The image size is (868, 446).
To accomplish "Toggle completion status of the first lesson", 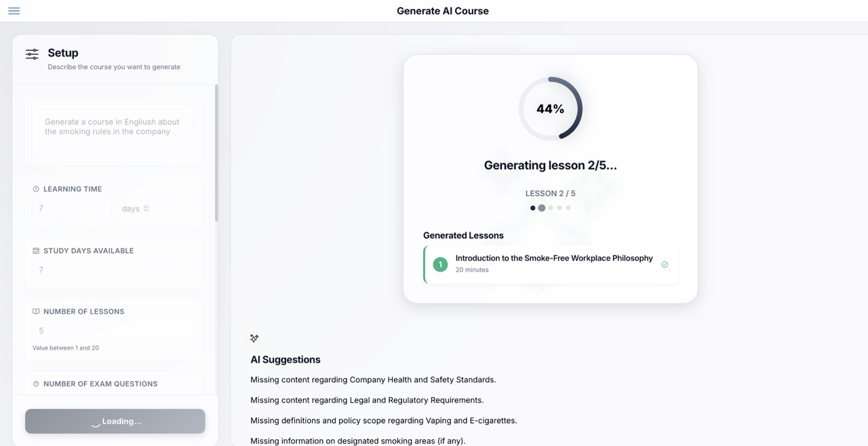I will coord(665,264).
